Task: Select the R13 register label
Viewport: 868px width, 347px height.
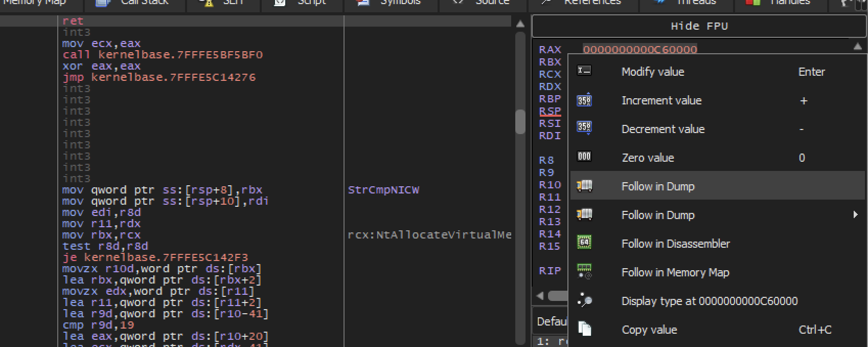Action: (x=550, y=222)
